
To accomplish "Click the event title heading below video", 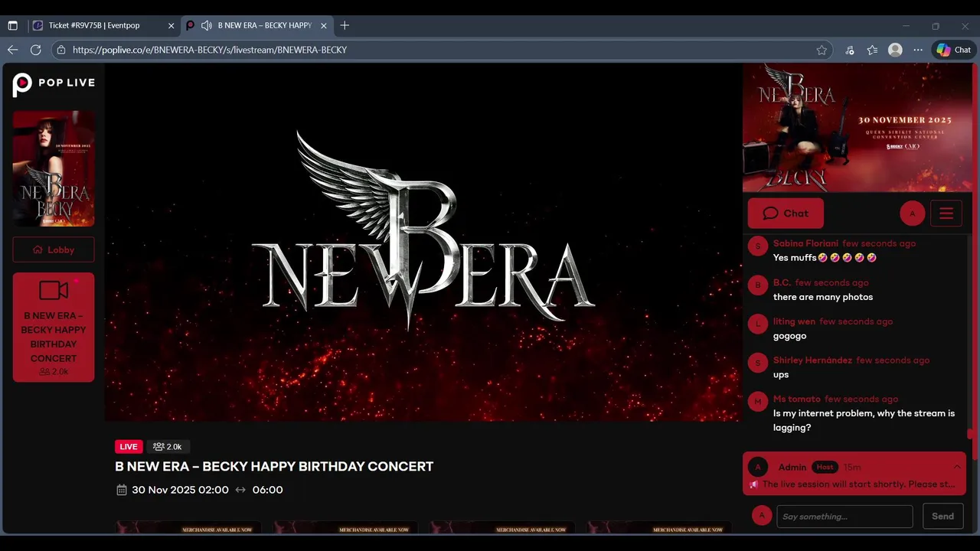I will tap(274, 466).
